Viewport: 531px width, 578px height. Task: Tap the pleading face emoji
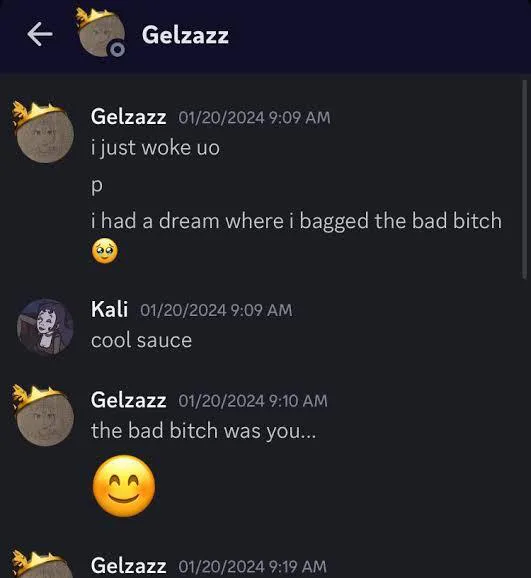[105, 251]
